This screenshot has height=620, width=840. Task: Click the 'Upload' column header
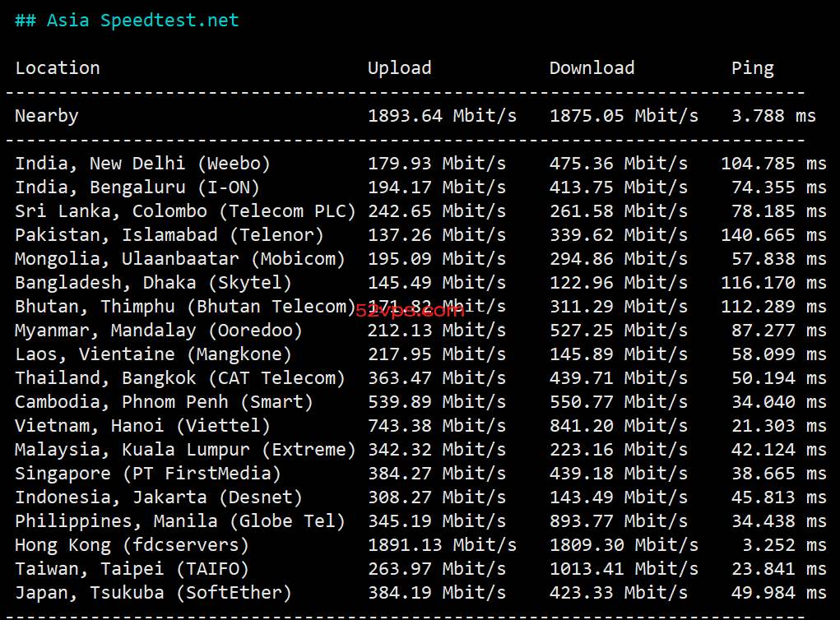[399, 68]
